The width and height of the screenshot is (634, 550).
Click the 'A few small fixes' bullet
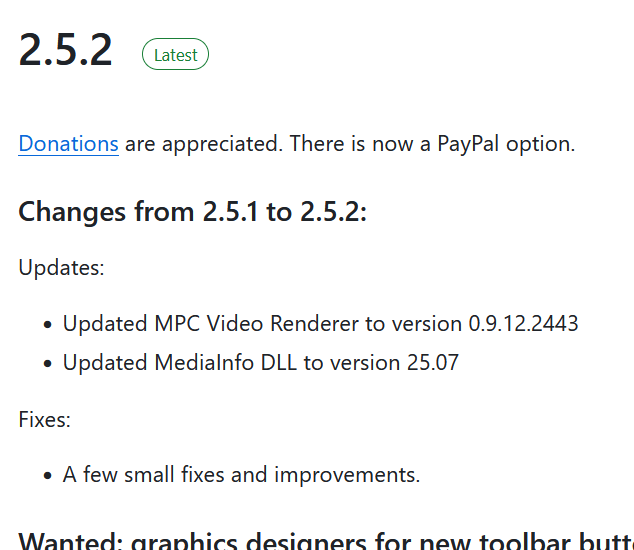pos(241,474)
